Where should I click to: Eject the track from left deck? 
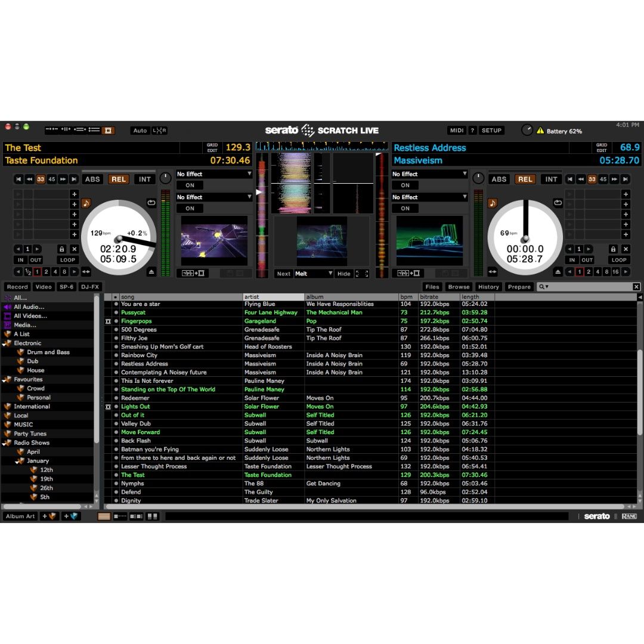151,271
